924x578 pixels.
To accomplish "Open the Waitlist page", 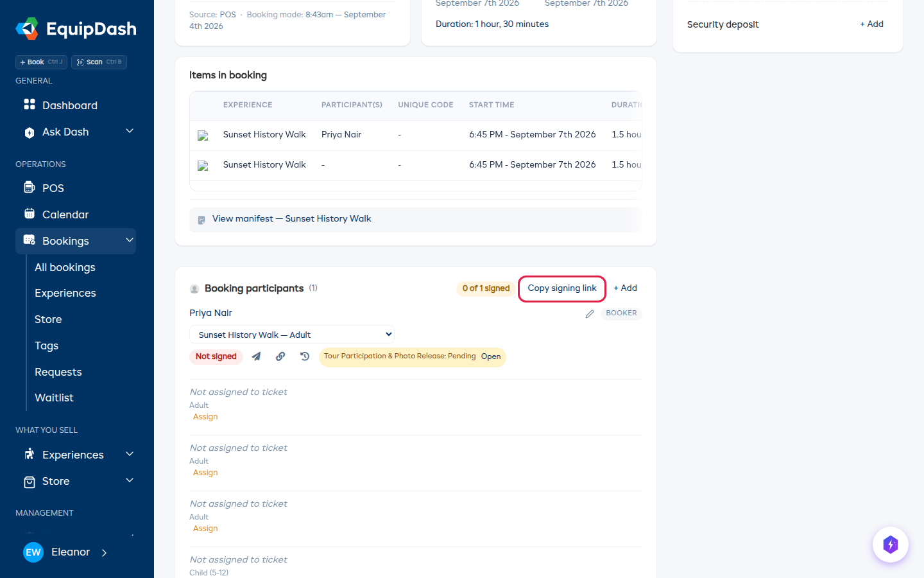I will click(54, 398).
